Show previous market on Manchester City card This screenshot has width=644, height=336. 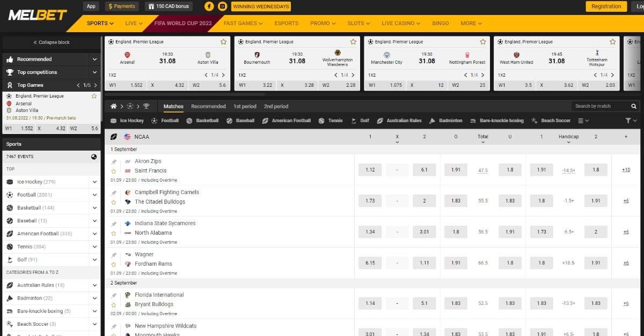tap(466, 75)
